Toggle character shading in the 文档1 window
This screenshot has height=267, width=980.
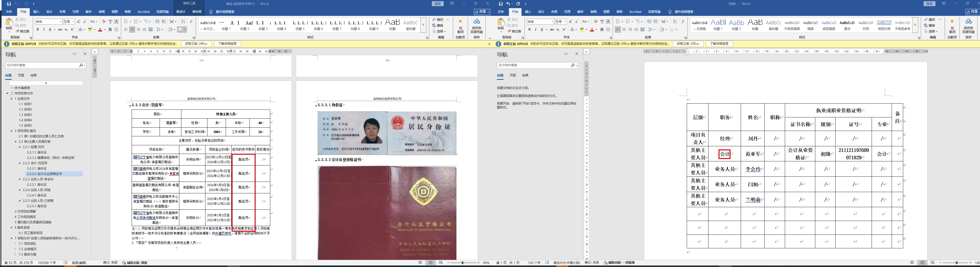click(x=602, y=30)
